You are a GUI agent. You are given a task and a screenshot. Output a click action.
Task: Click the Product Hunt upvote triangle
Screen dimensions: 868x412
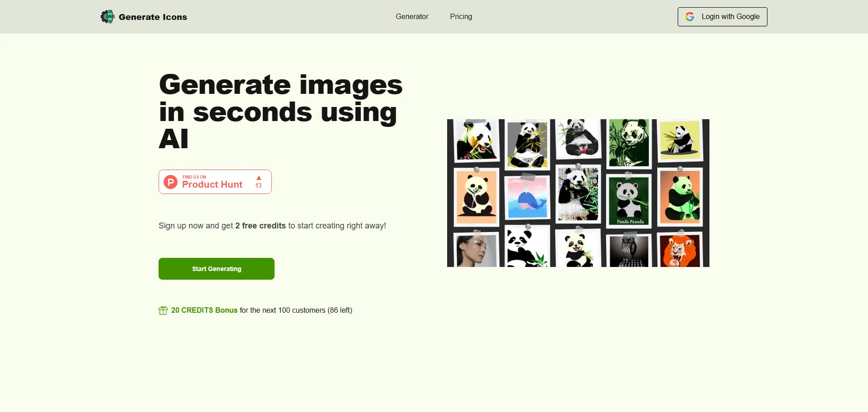259,178
